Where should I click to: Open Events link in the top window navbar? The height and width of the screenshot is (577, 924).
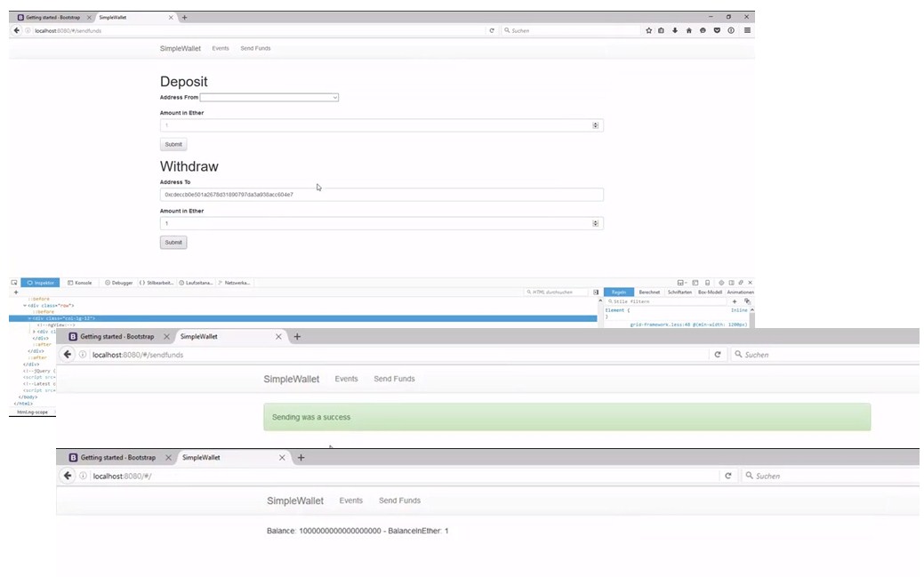pyautogui.click(x=221, y=48)
